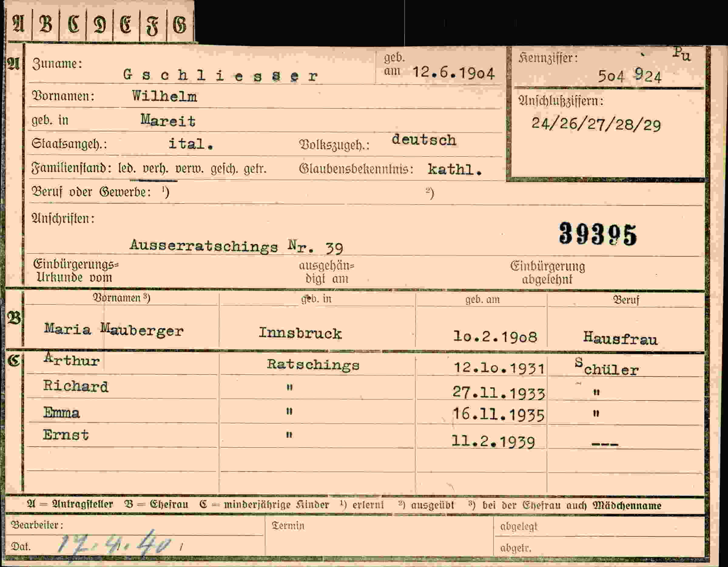728x567 pixels.
Task: Click the Vornamen label in section A
Action: click(63, 96)
